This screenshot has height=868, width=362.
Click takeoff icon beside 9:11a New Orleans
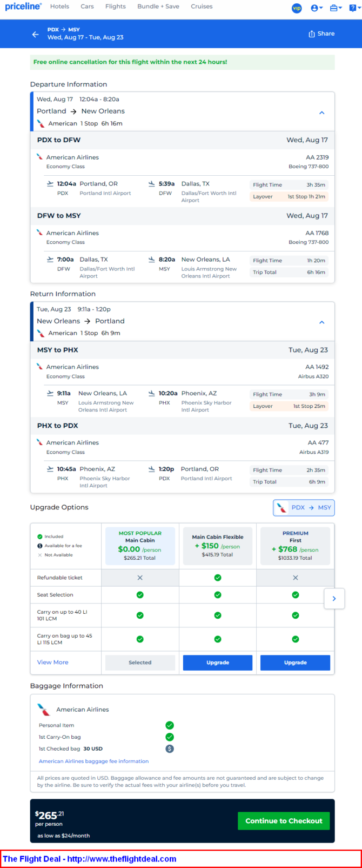click(50, 393)
